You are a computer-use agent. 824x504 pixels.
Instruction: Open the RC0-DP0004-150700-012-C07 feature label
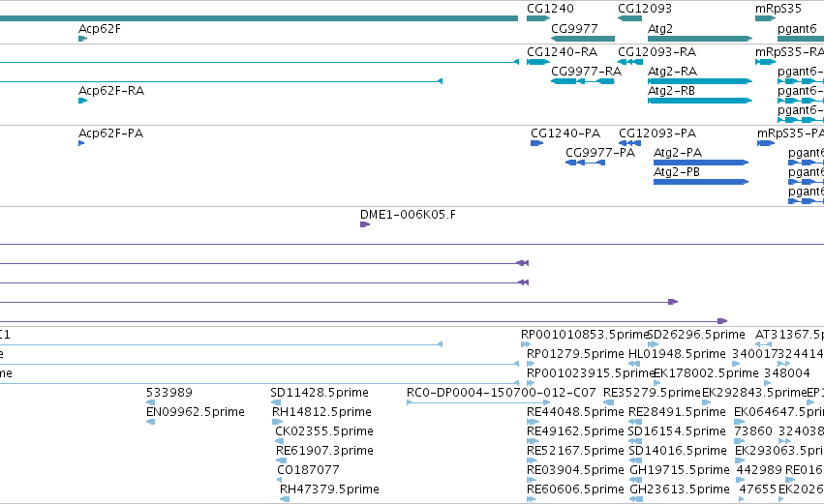(x=501, y=393)
